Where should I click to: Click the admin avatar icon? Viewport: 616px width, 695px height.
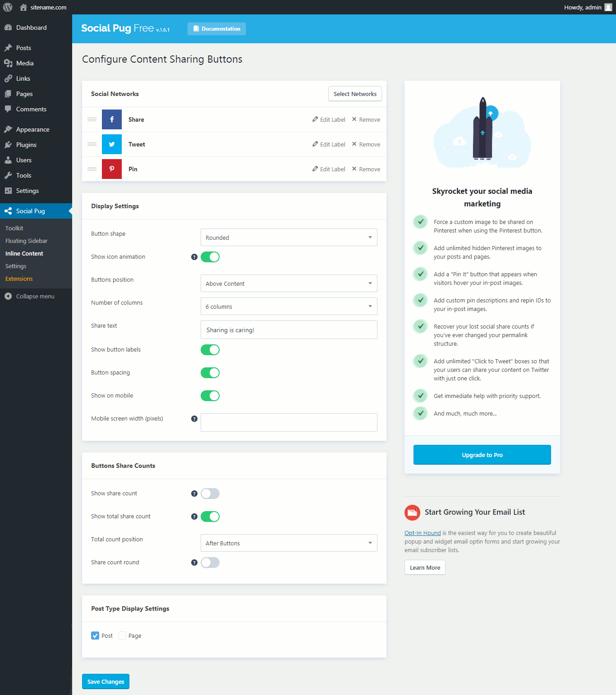[608, 7]
